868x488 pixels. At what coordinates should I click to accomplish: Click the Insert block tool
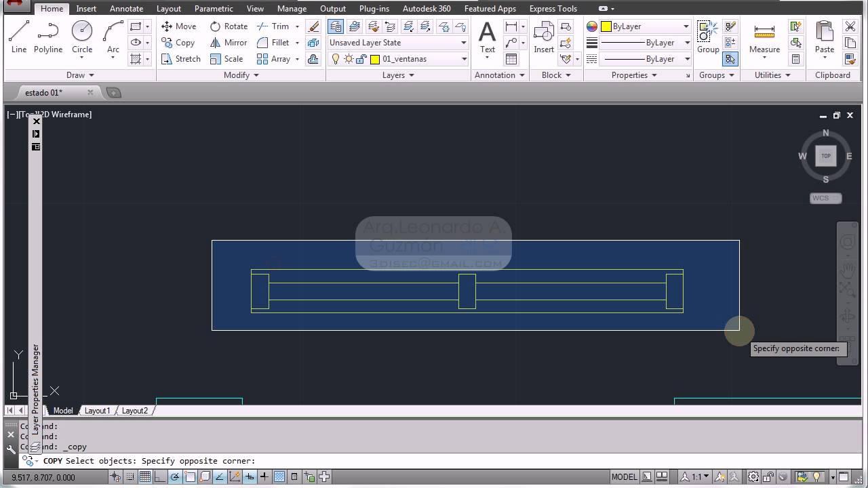coord(544,37)
